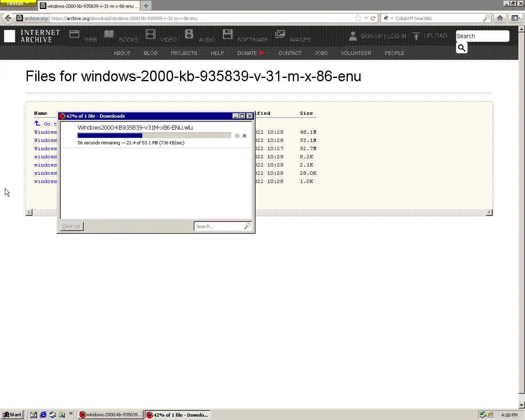Click the 53.1M size value
The width and height of the screenshot is (525, 420).
point(308,140)
